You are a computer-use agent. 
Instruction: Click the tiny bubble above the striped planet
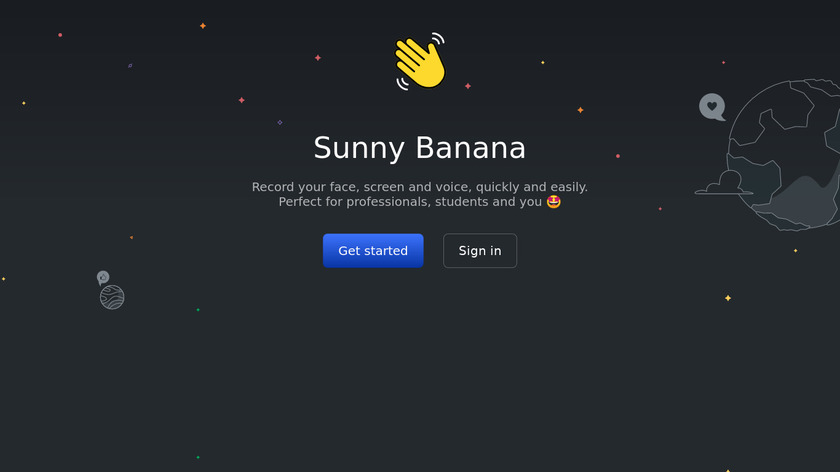(x=103, y=277)
